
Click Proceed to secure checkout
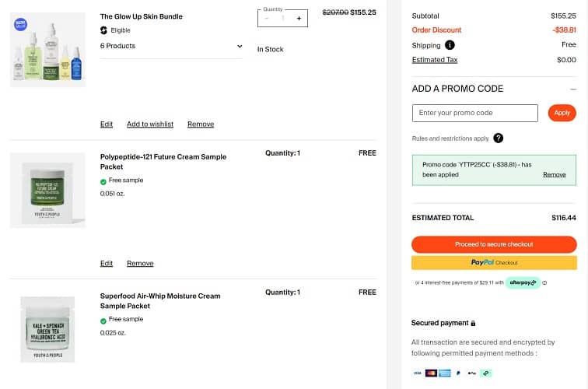494,244
